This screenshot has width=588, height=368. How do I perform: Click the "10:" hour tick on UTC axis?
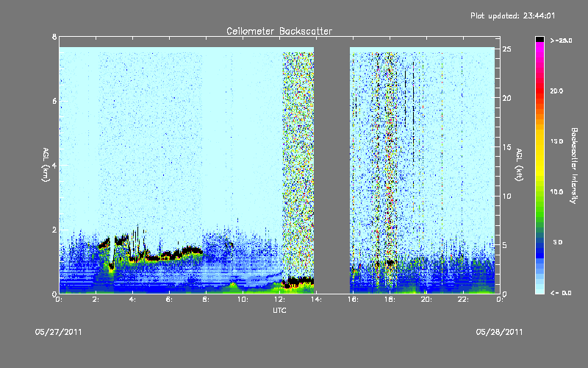click(x=243, y=300)
